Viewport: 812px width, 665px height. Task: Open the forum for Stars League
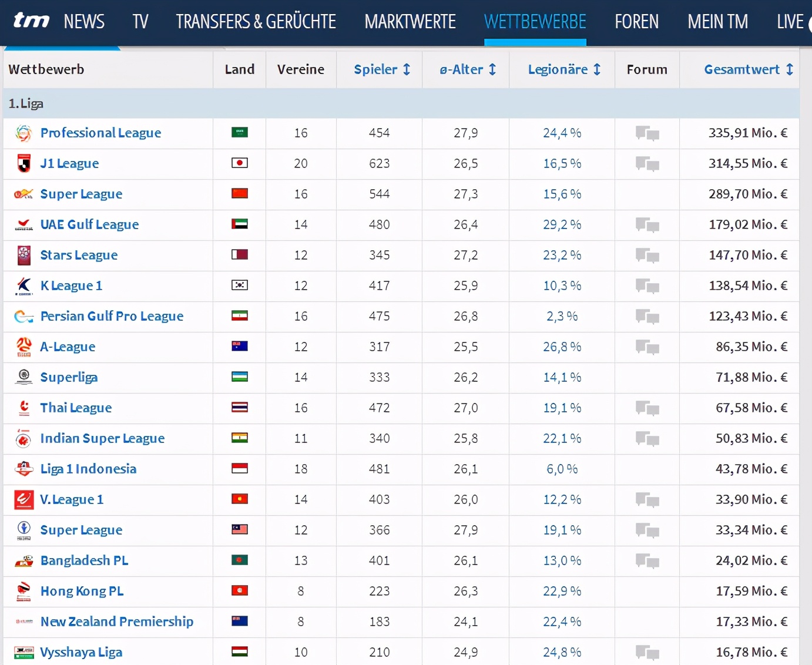pyautogui.click(x=647, y=255)
